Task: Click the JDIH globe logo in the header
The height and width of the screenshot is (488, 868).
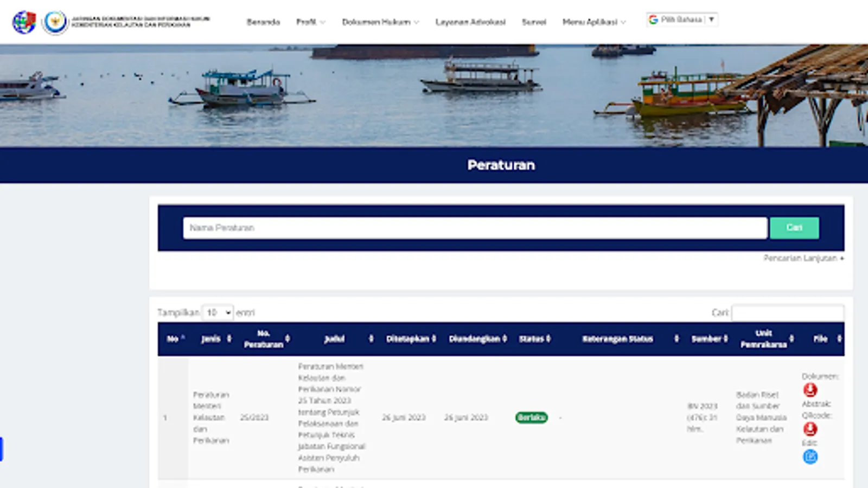Action: 24,22
